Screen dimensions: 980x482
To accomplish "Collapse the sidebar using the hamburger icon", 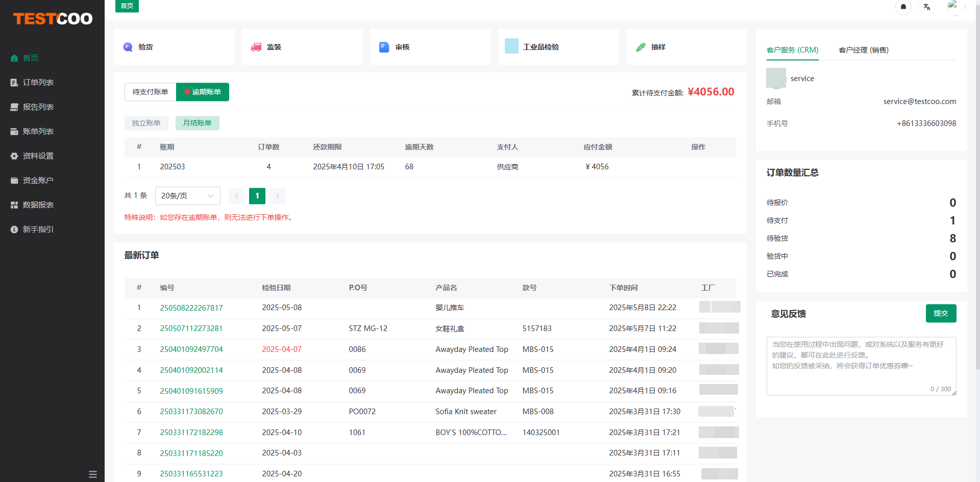I will click(92, 474).
